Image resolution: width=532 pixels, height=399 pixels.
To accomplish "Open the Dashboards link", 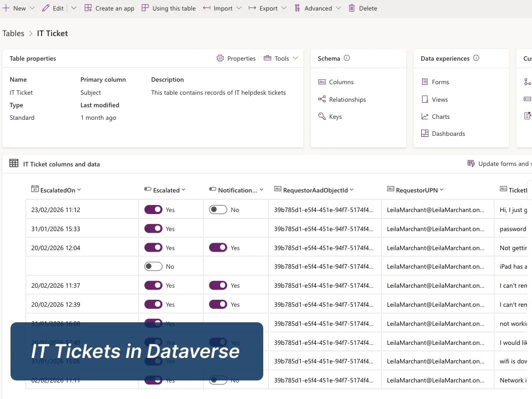I will click(x=448, y=134).
